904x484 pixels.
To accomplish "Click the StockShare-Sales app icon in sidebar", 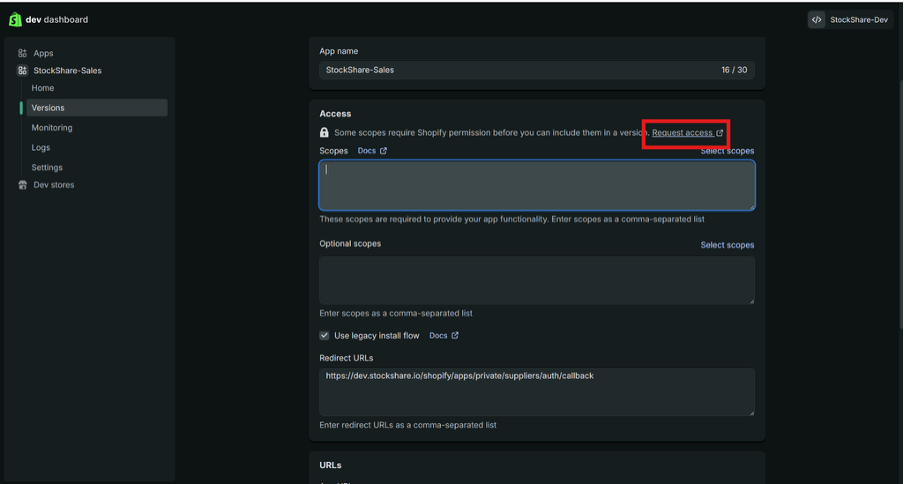I will click(x=22, y=70).
